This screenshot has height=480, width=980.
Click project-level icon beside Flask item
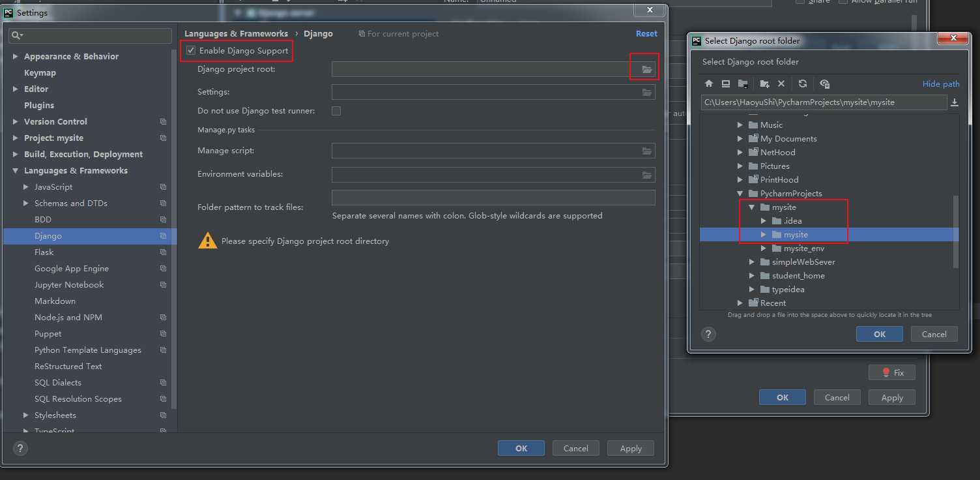[163, 252]
